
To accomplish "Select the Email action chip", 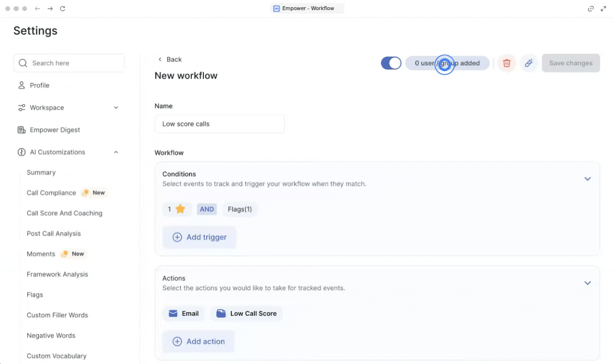I will [184, 313].
